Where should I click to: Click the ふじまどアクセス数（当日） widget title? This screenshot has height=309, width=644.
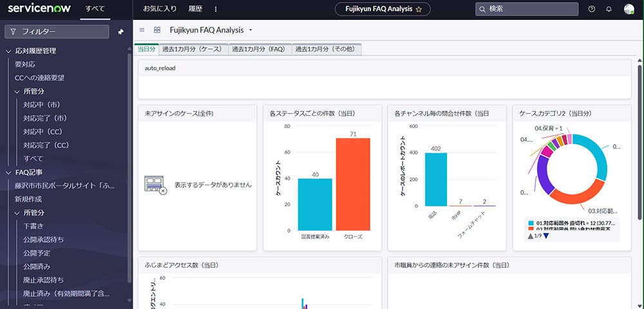pos(181,265)
